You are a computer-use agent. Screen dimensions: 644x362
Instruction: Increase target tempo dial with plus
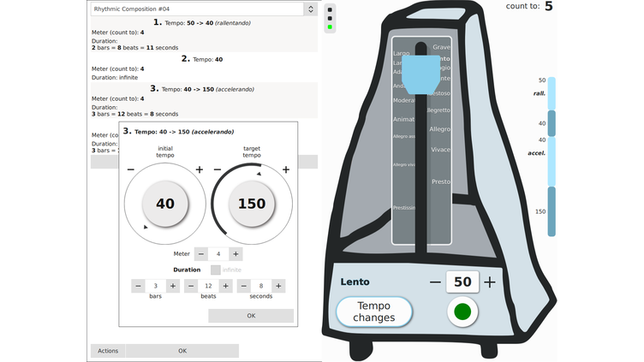click(x=286, y=169)
